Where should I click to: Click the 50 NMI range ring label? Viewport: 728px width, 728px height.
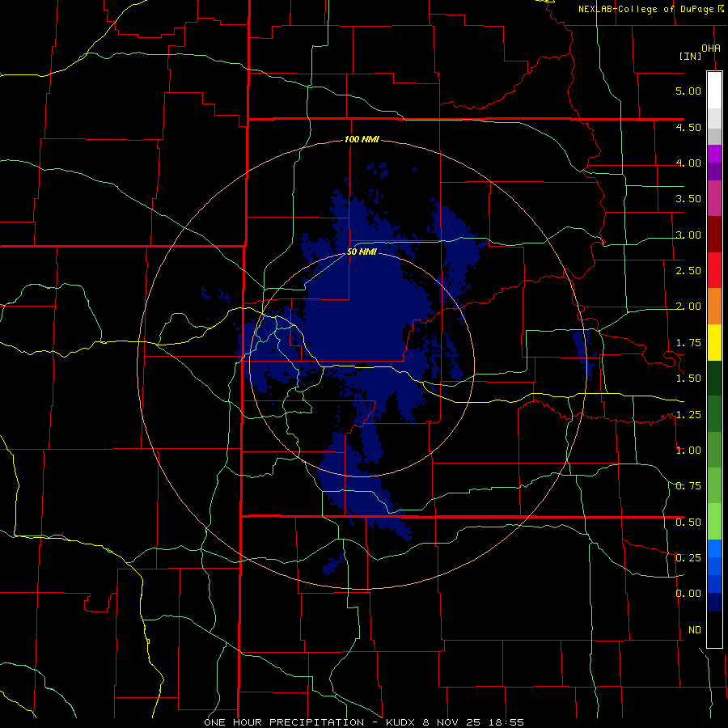point(362,252)
